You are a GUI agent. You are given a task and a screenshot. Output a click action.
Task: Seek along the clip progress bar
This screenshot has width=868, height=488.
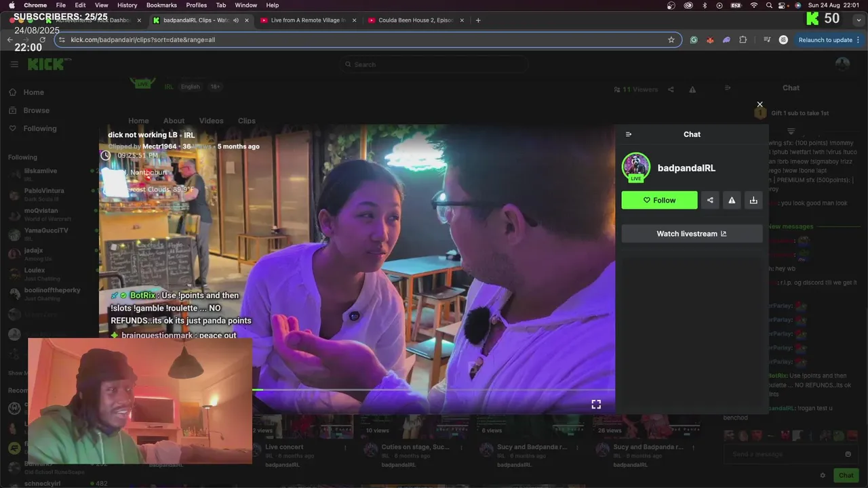click(x=434, y=390)
